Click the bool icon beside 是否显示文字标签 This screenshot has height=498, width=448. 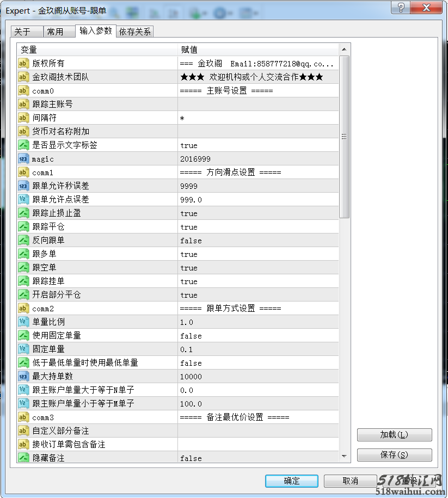tap(23, 145)
